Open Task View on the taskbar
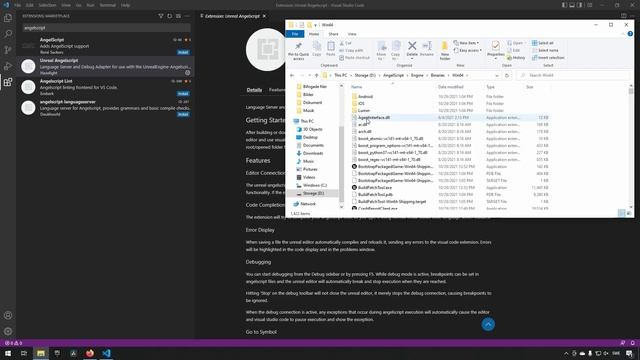The height and width of the screenshot is (360, 640). [24, 353]
